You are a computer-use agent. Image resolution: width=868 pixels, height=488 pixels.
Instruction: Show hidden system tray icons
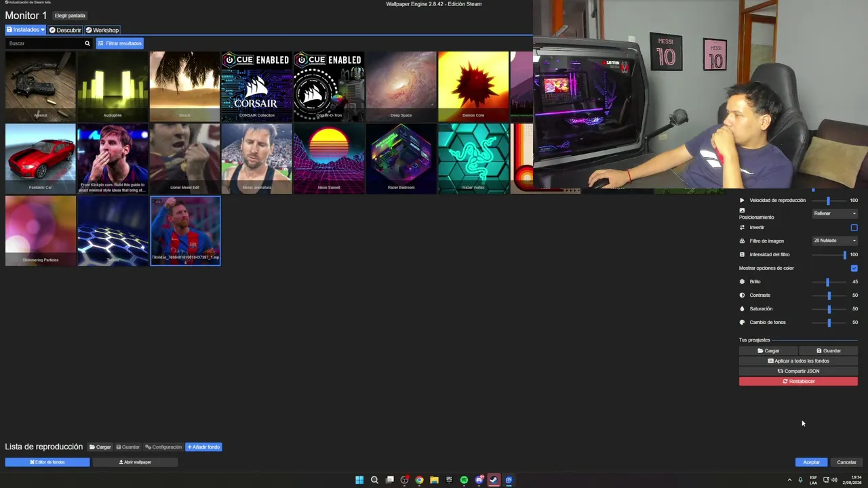pos(789,480)
